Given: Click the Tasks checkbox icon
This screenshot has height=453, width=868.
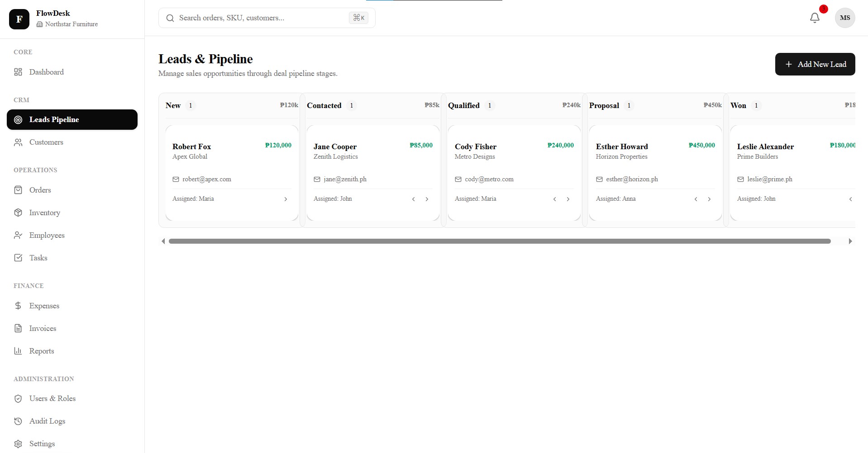Looking at the screenshot, I should 18,258.
